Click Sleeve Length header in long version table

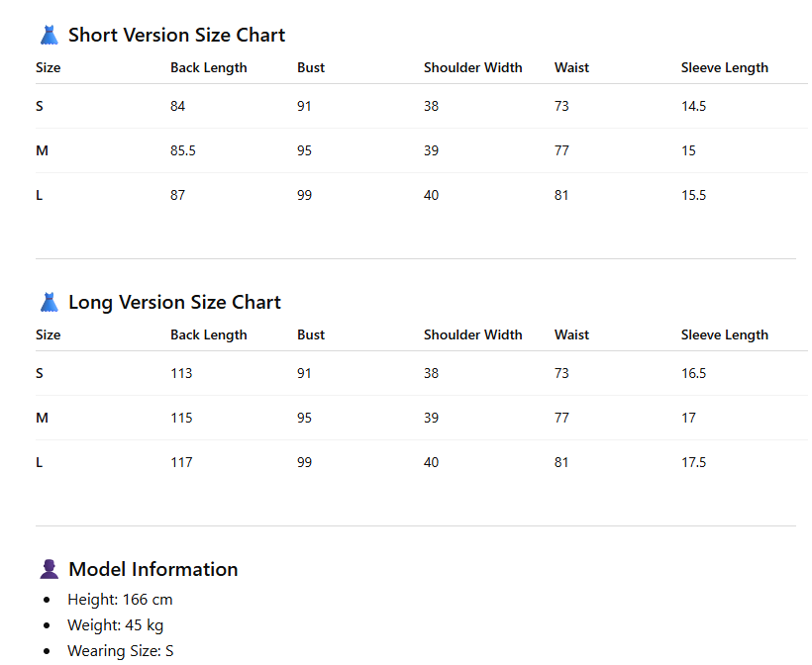coord(725,334)
